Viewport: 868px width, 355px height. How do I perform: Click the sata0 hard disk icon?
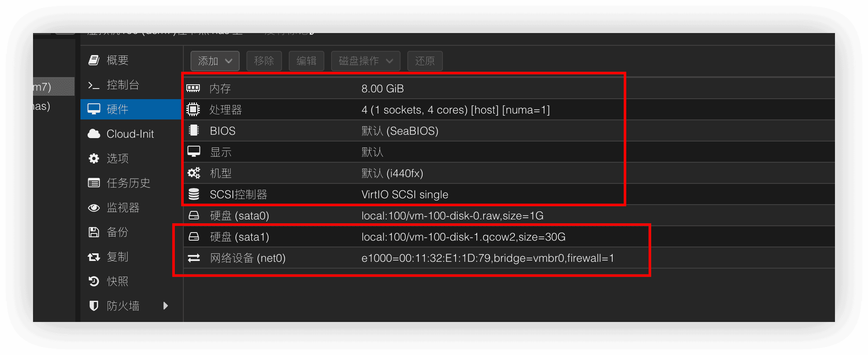pos(194,215)
